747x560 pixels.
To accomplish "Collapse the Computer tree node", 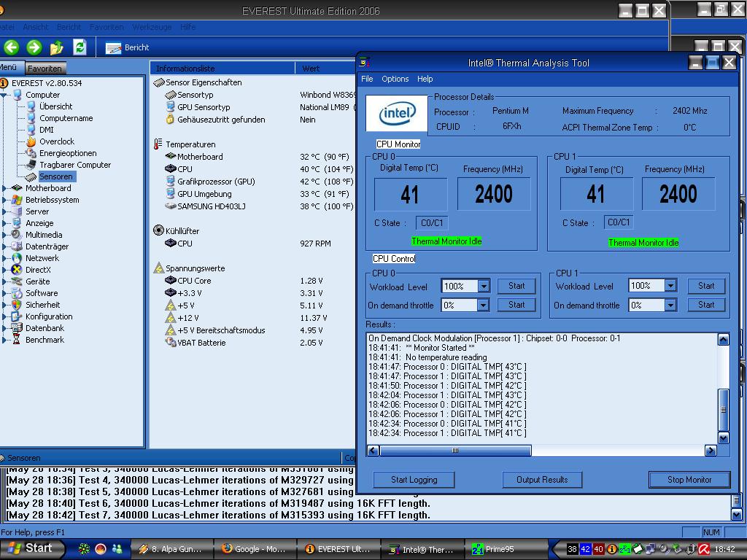I will click(4, 95).
